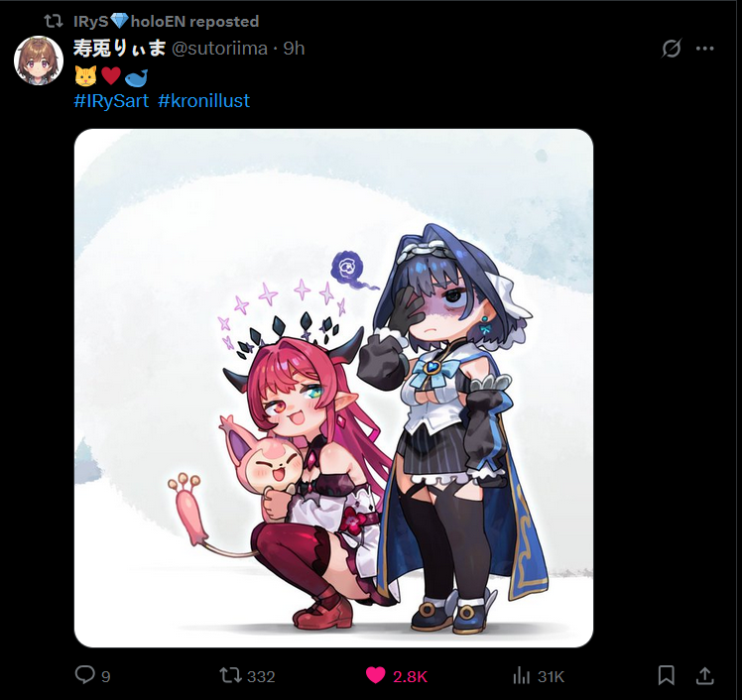This screenshot has width=742, height=700.
Task: Bookmark this post
Action: point(667,675)
